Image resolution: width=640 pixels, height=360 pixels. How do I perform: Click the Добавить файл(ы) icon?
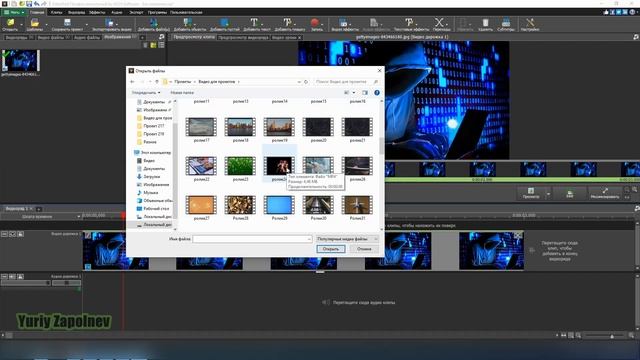point(153,24)
